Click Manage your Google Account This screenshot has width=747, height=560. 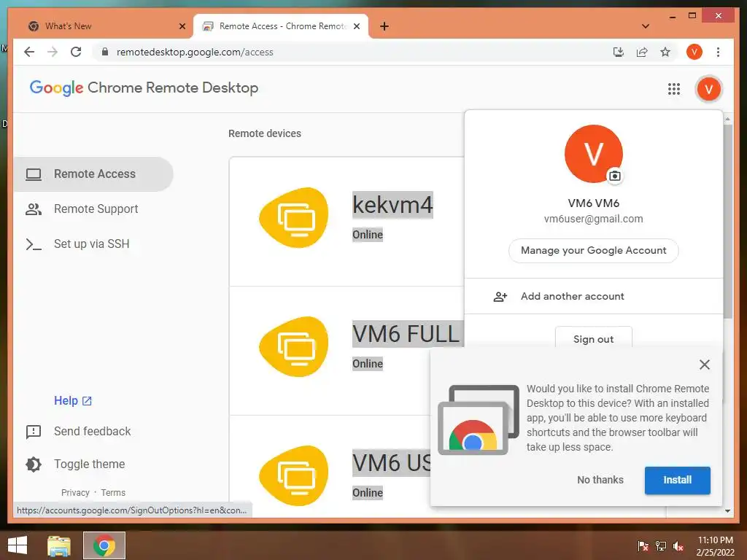pyautogui.click(x=594, y=251)
